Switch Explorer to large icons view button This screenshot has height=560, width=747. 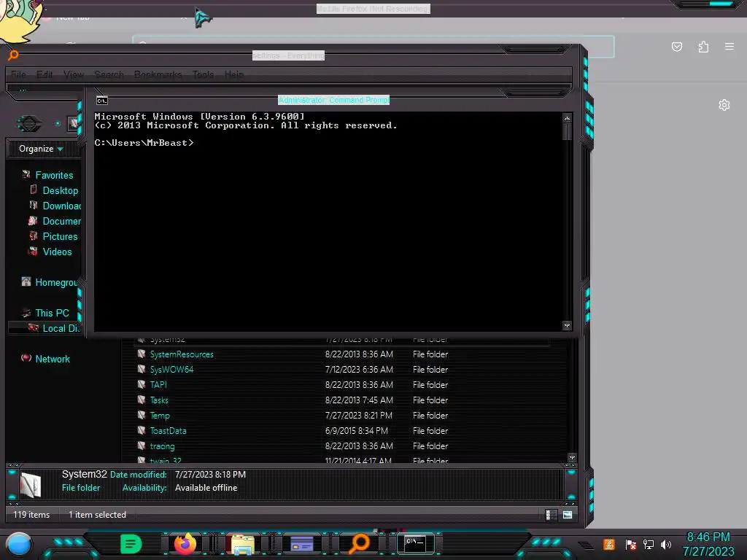tap(568, 515)
